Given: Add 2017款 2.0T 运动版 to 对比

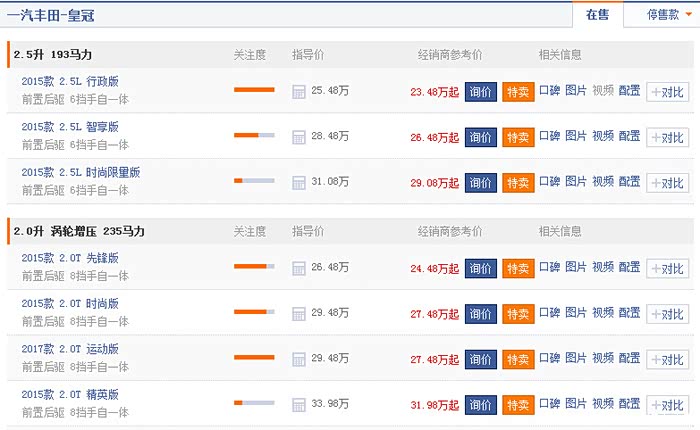Looking at the screenshot, I should [x=668, y=359].
